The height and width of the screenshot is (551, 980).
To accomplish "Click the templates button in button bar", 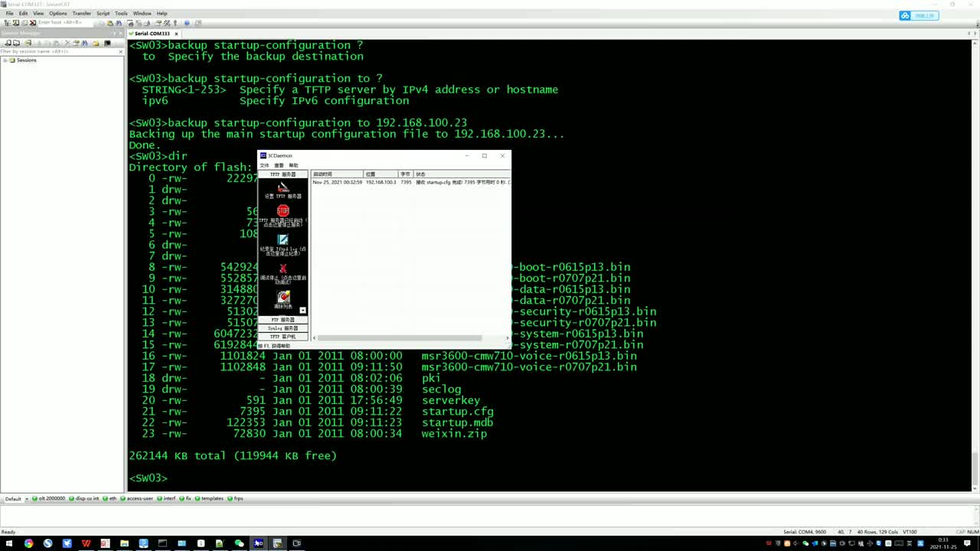I will click(209, 498).
